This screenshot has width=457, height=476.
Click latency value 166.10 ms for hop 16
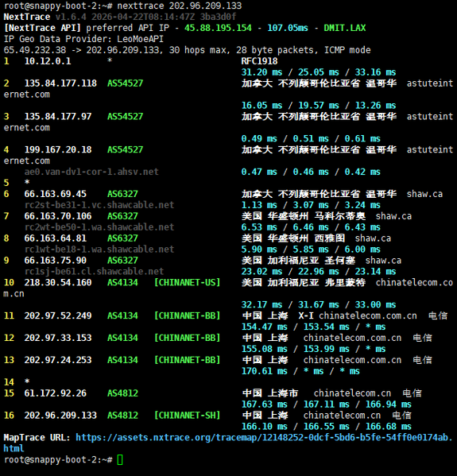click(x=264, y=426)
